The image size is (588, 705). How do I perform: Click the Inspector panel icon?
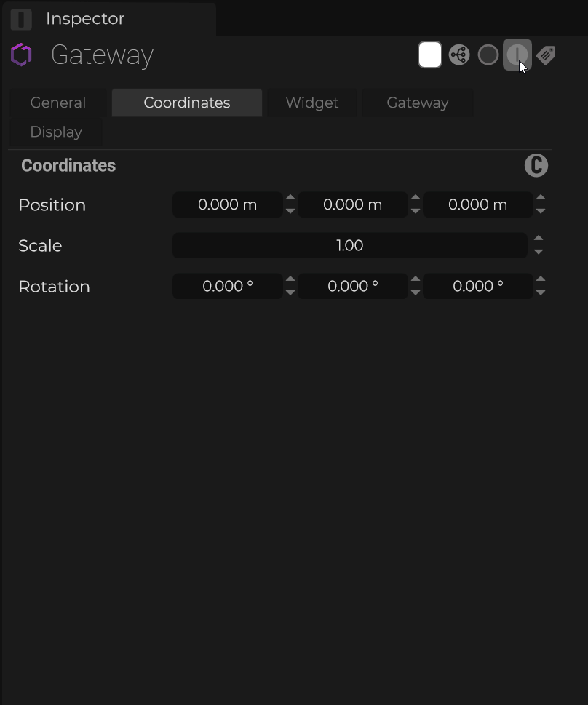coord(21,19)
